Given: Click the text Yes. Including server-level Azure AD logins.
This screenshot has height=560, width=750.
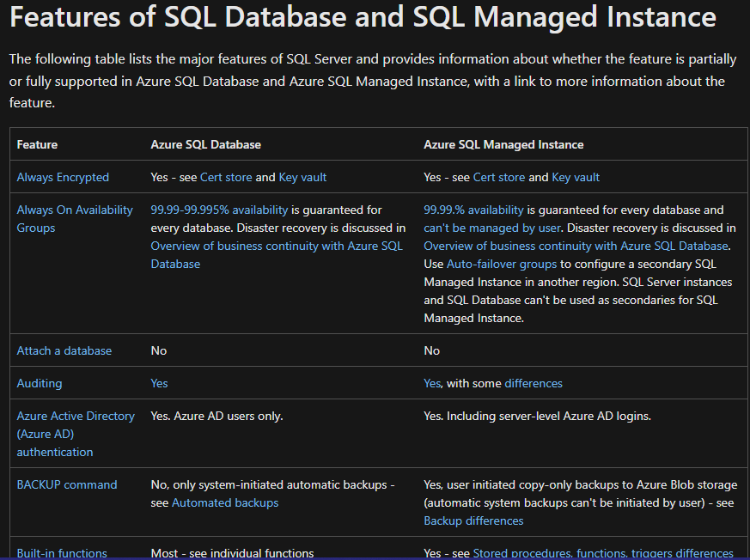Looking at the screenshot, I should (537, 416).
